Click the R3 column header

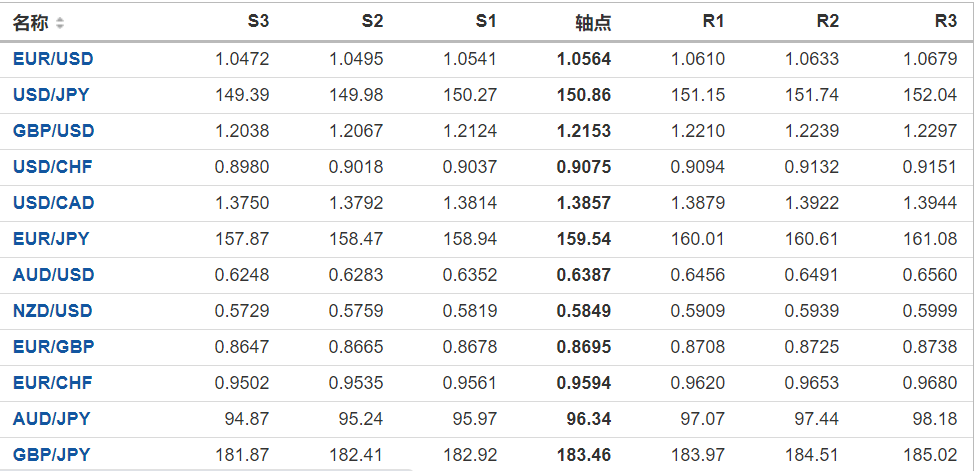point(946,21)
